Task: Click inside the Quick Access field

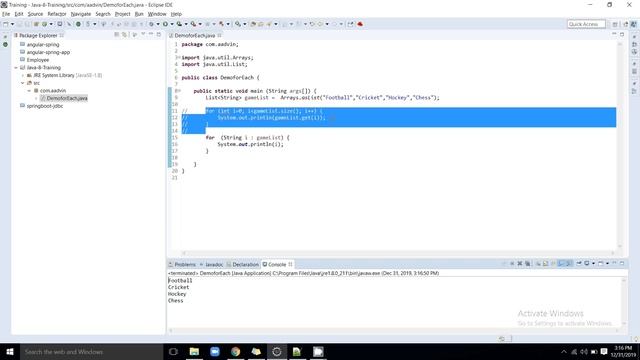Action: [x=586, y=24]
